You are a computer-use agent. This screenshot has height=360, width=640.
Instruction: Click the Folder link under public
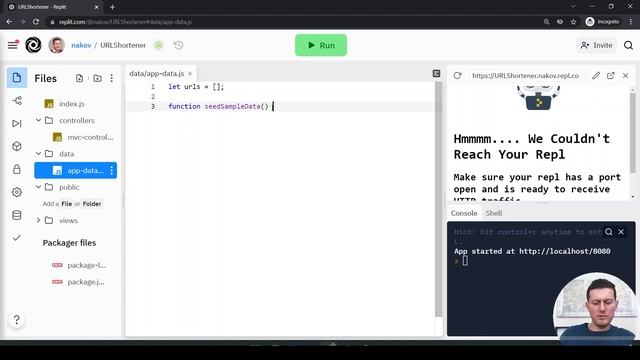(x=92, y=204)
